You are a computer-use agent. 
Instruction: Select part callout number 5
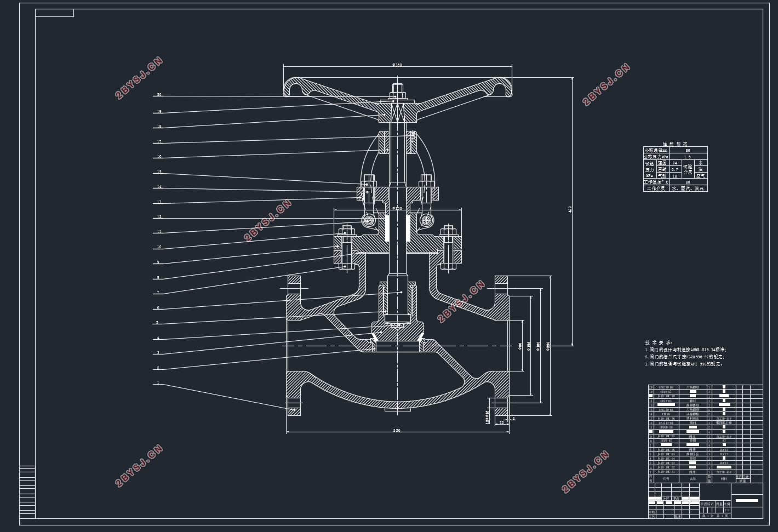pos(158,323)
